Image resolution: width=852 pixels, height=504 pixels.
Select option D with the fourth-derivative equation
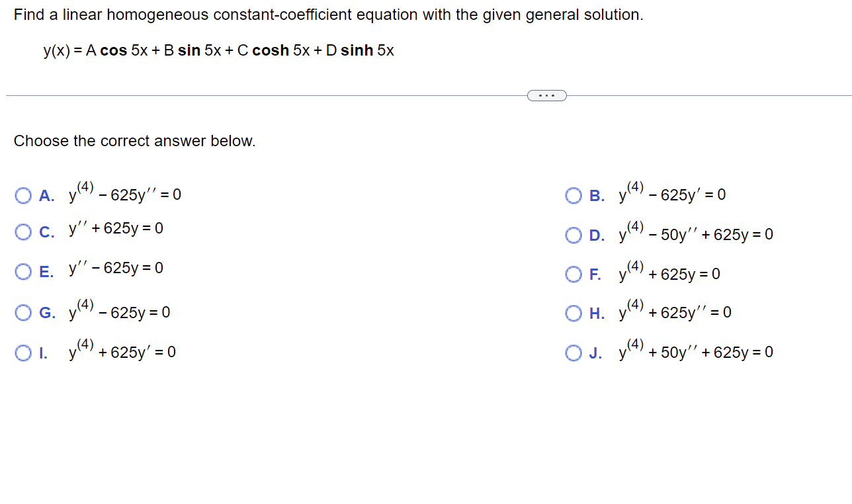[573, 234]
